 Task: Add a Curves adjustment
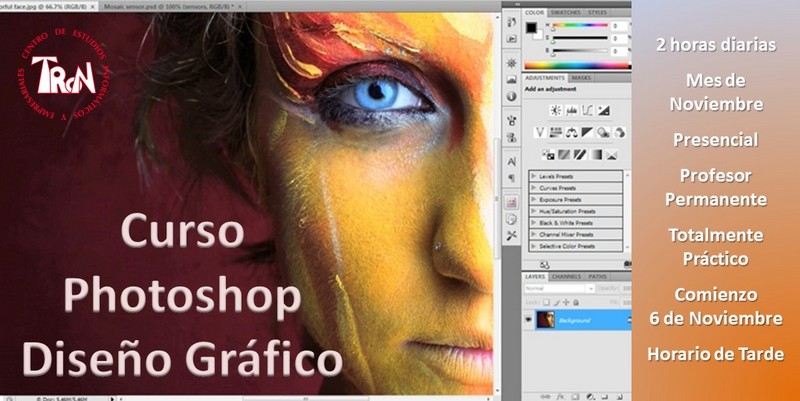588,110
